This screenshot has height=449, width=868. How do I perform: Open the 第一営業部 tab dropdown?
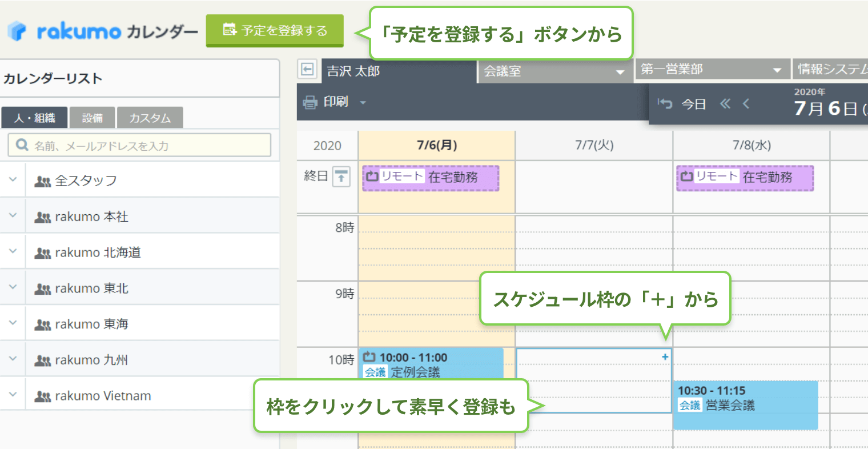pyautogui.click(x=777, y=70)
